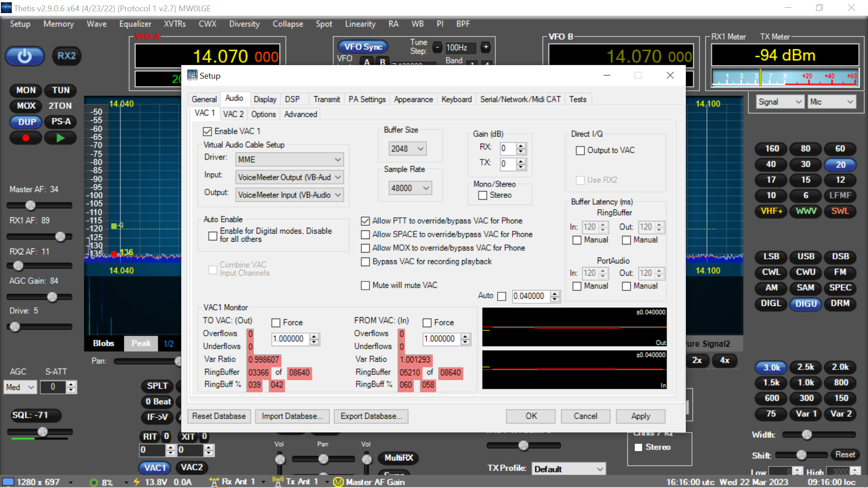The width and height of the screenshot is (868, 488).
Task: Click the Rx Ant 1 antenna icon
Action: 214,482
